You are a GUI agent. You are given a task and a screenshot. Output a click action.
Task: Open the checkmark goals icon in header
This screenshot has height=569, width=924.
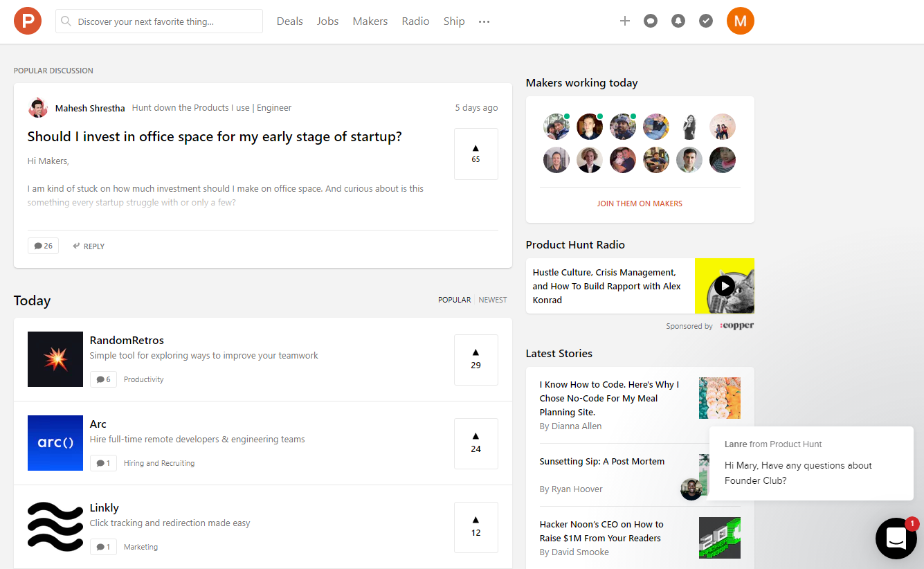706,21
